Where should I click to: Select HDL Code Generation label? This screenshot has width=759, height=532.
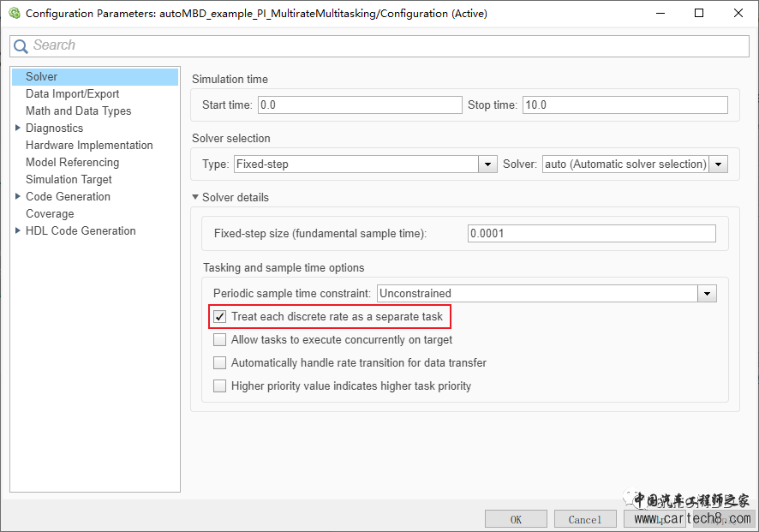tap(81, 231)
